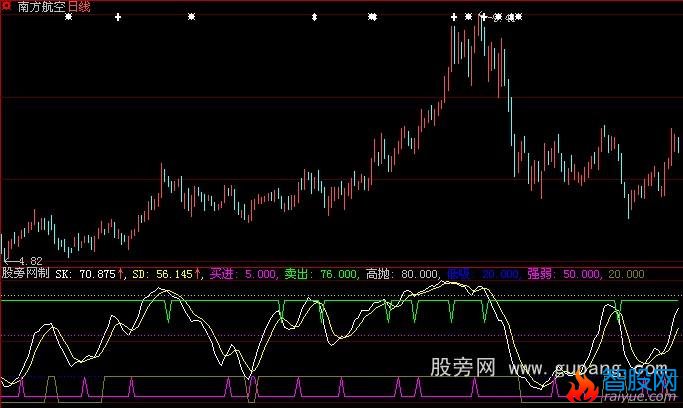The height and width of the screenshot is (408, 683).
Task: Click the red icon beside 南方航空 title
Action: coord(8,7)
